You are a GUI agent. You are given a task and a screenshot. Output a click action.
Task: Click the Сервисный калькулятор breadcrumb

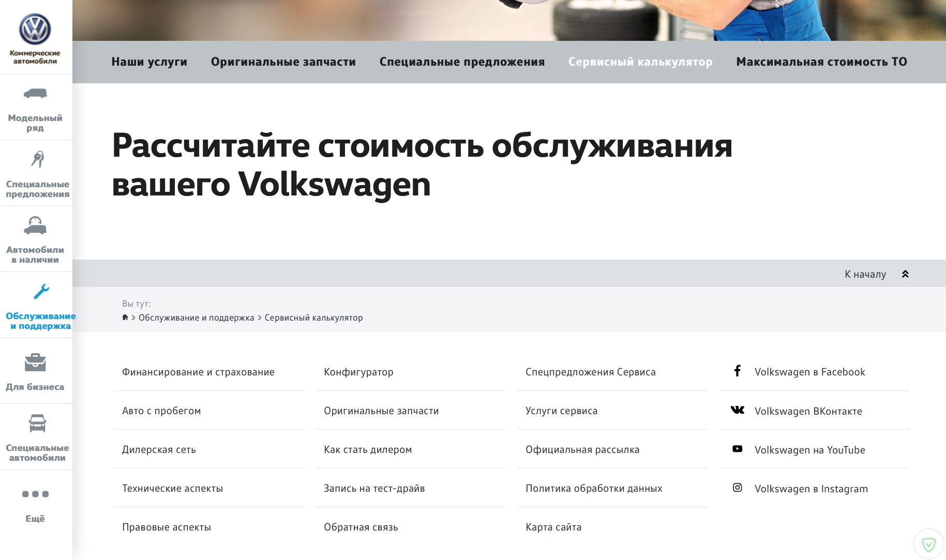coord(313,317)
